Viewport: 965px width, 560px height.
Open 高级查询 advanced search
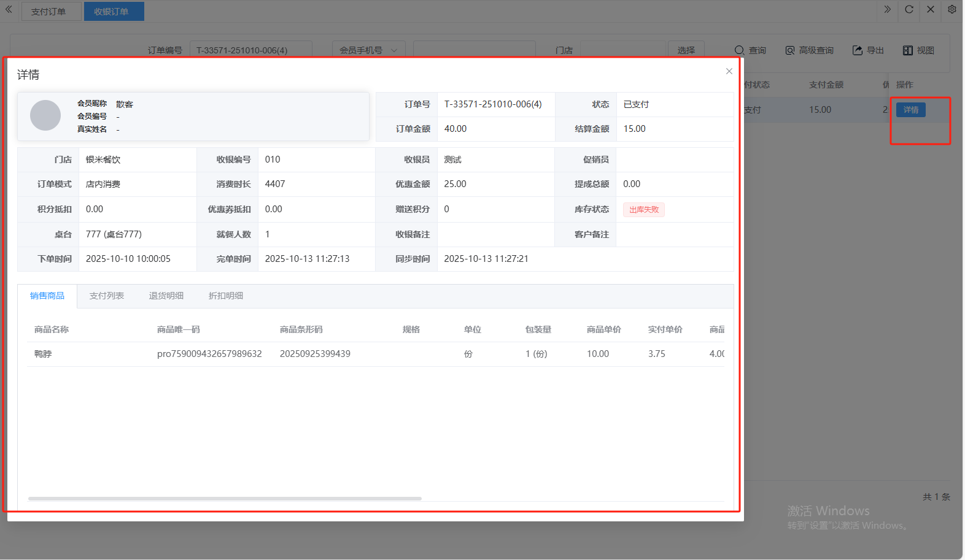click(809, 50)
